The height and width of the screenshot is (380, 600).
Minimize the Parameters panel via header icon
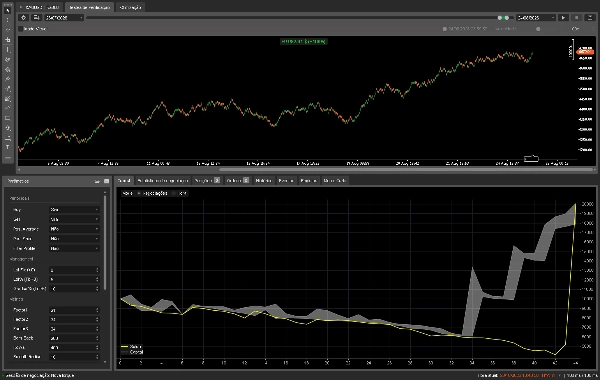(97, 181)
